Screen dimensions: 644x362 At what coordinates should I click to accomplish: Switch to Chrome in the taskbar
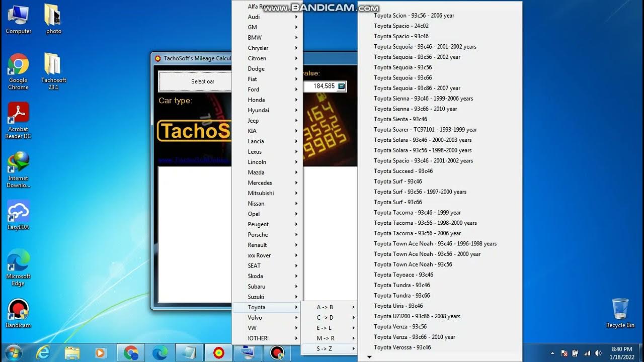(x=131, y=353)
